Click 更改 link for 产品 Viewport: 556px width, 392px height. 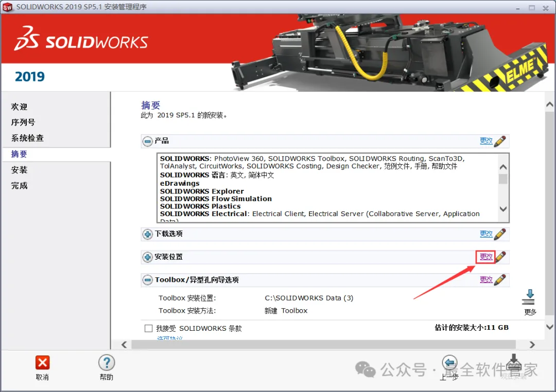[x=486, y=141]
